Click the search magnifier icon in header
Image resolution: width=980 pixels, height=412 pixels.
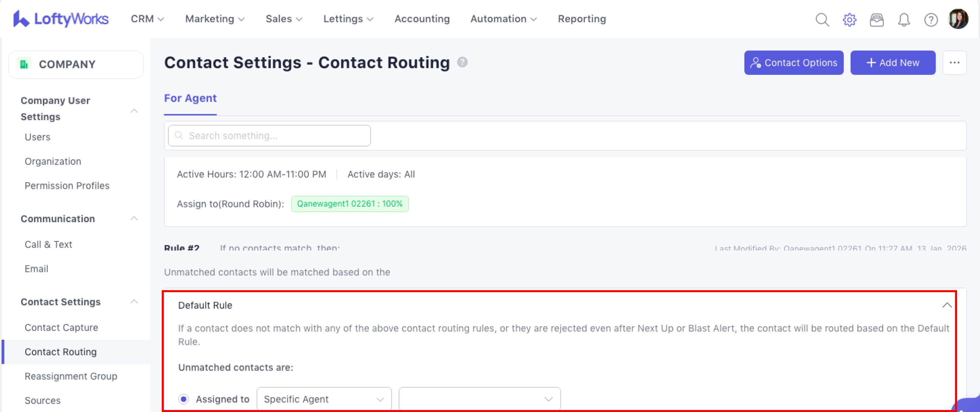(822, 20)
